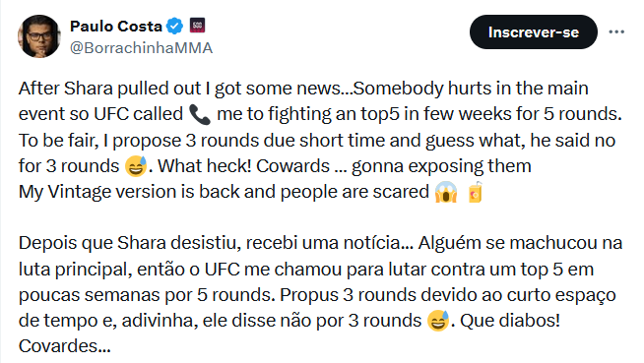This screenshot has width=644, height=363.
Task: Click the sweat-smile emoji before "What heck!"
Action: pyautogui.click(x=136, y=166)
